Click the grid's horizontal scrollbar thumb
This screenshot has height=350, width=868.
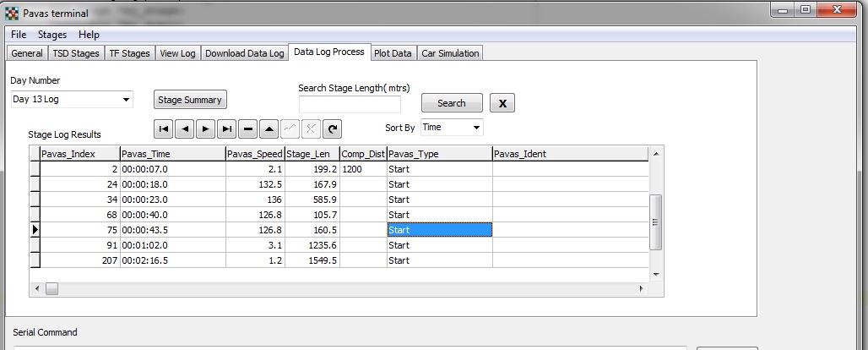[x=52, y=289]
